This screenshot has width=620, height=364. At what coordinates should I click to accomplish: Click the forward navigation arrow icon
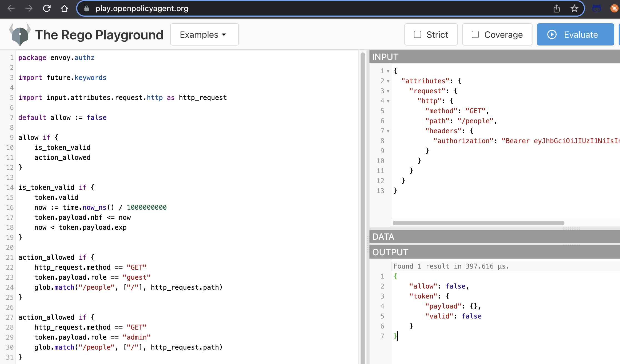(x=28, y=8)
